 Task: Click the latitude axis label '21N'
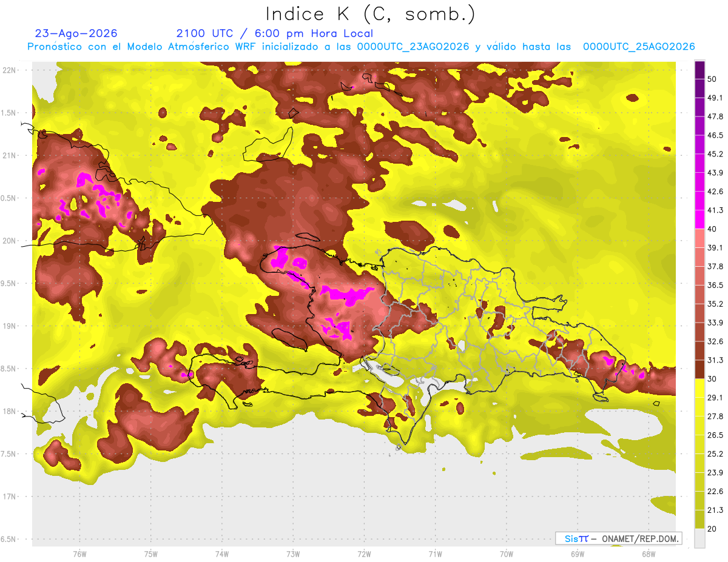(x=10, y=155)
